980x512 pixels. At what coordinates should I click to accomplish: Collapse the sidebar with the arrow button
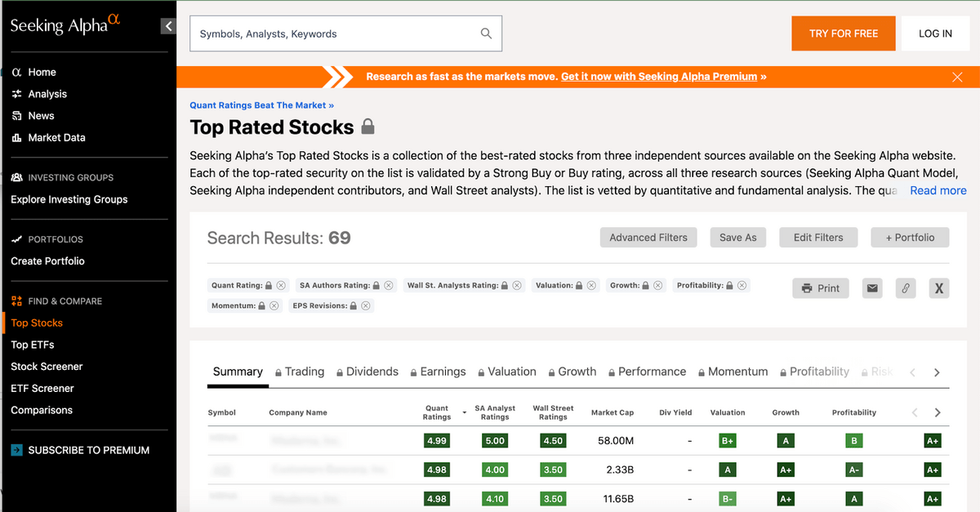click(168, 26)
